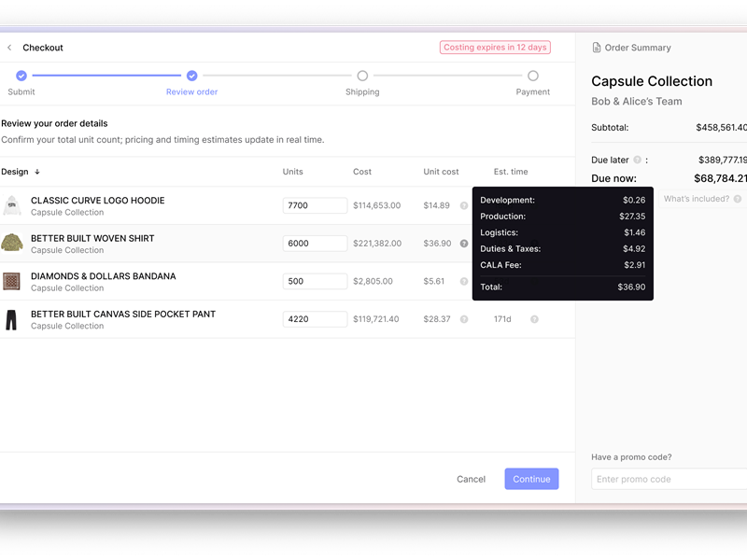Go to the Submit step in checkout progress

21,76
